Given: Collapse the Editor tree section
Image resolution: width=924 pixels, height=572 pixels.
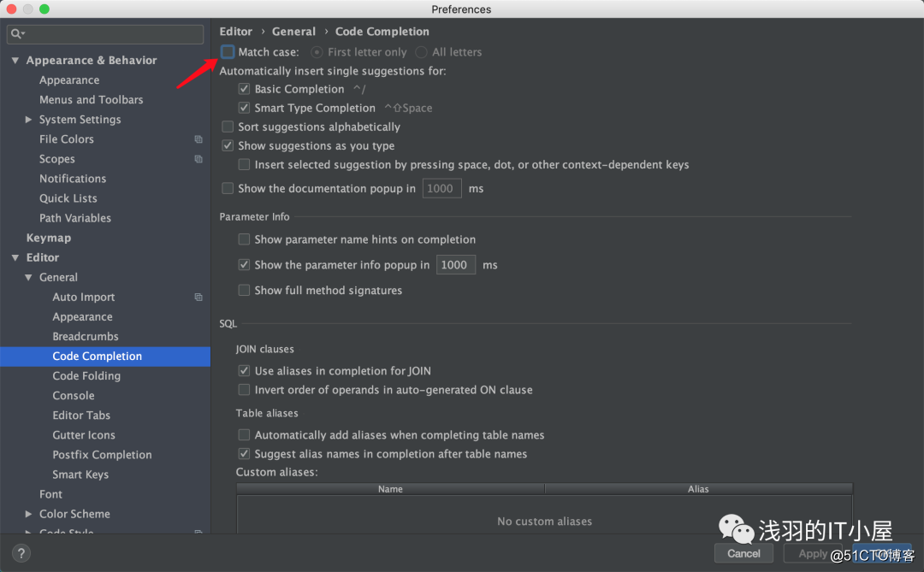Looking at the screenshot, I should click(x=15, y=257).
